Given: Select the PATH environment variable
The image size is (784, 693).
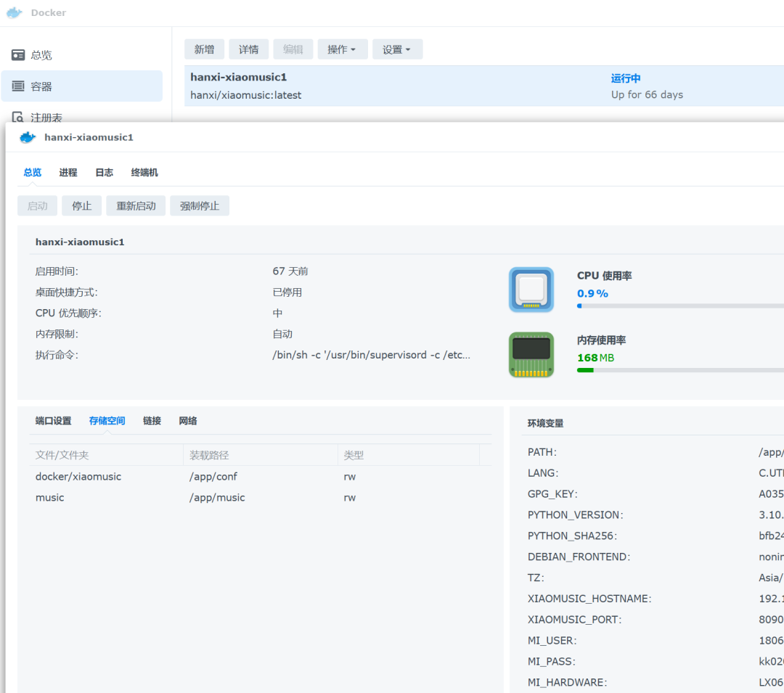Looking at the screenshot, I should click(x=542, y=452).
